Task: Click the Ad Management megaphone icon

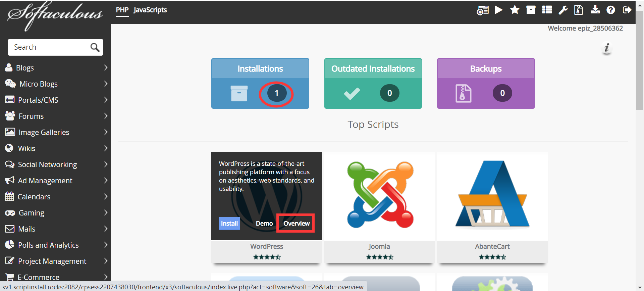Action: click(x=9, y=180)
